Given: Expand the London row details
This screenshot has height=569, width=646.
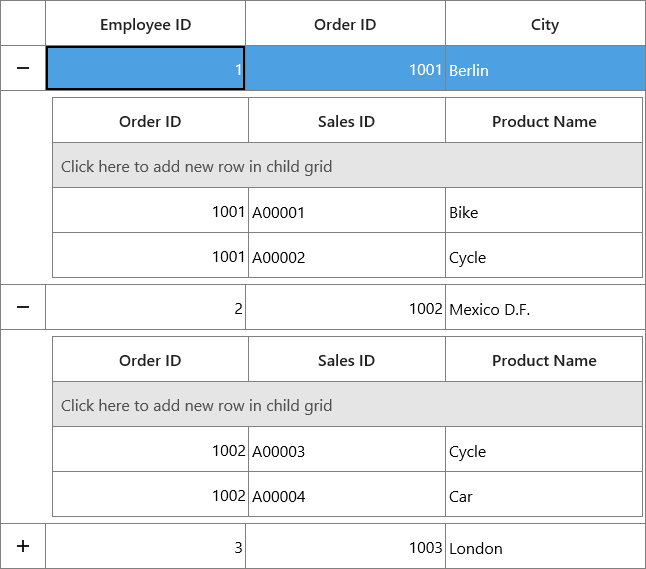Looking at the screenshot, I should click(23, 546).
